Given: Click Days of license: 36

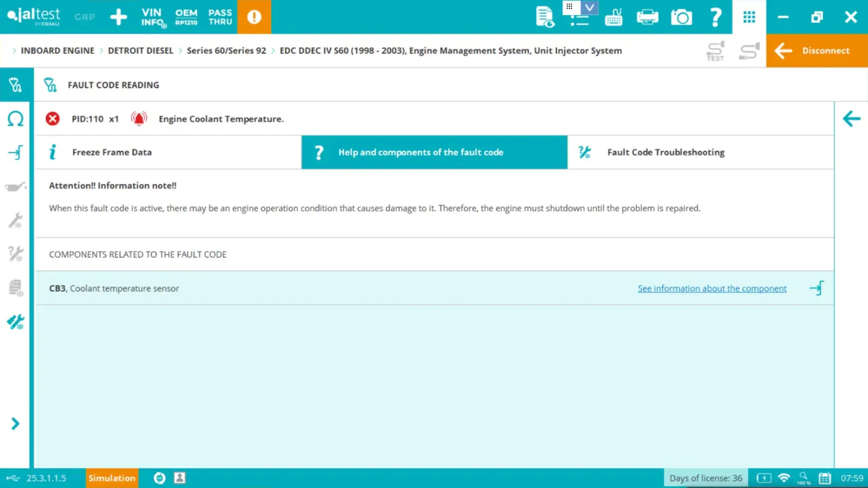Looking at the screenshot, I should [706, 478].
